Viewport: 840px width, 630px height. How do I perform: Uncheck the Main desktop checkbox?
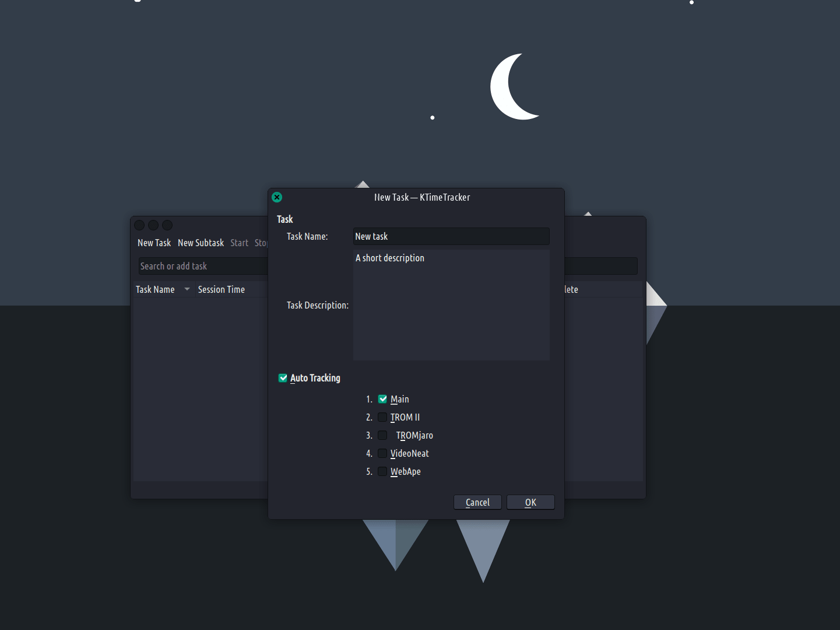(x=382, y=399)
